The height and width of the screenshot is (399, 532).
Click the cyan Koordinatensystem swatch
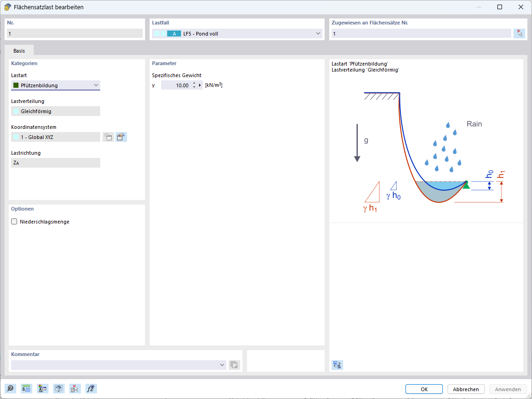[16, 137]
